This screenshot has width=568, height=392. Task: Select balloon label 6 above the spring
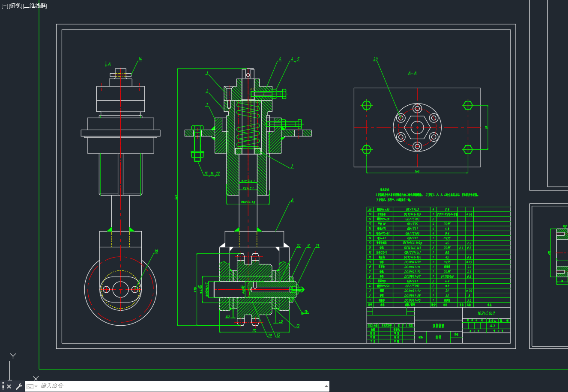point(280,59)
